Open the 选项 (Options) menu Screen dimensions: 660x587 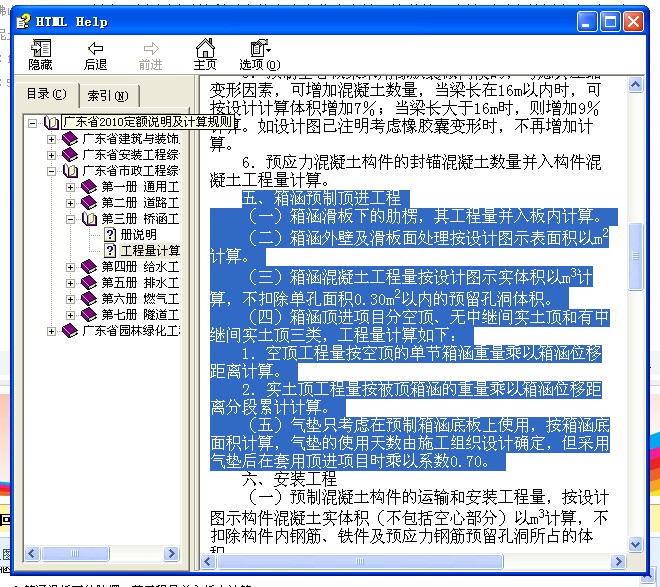click(260, 55)
